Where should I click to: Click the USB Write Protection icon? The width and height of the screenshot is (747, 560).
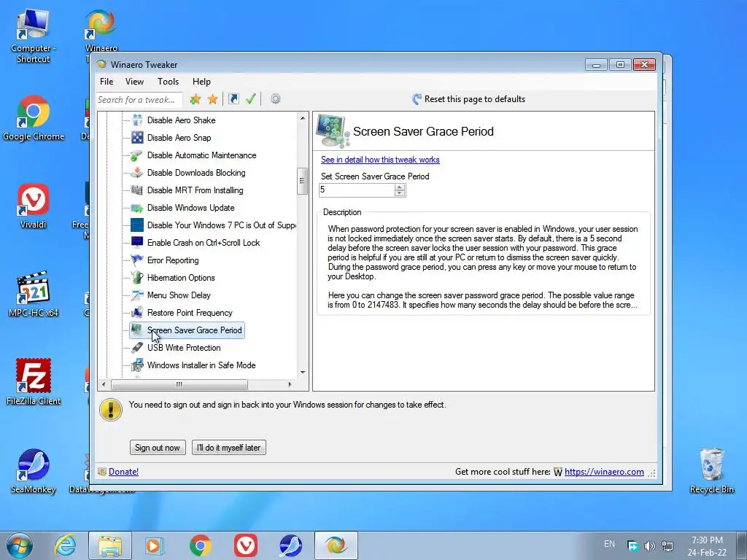pos(137,348)
